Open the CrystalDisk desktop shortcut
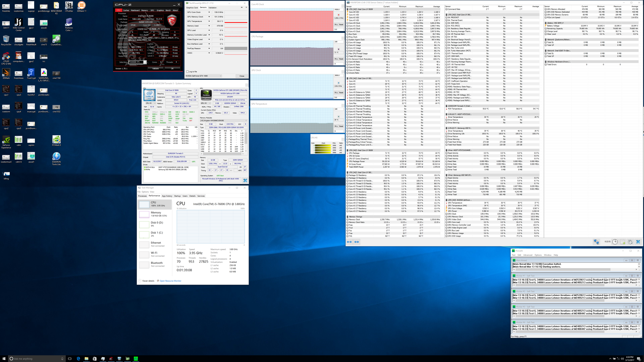644x362 pixels. pos(56,40)
